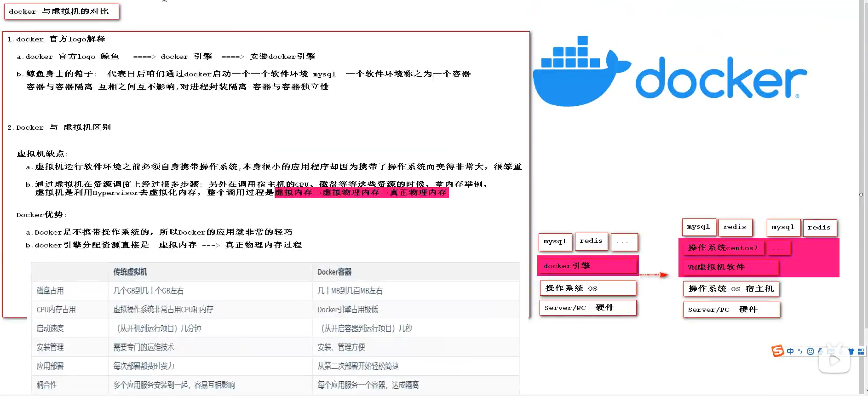Select the pink 'docker引擎' box
Screen dimensions: 868x396
pos(588,266)
